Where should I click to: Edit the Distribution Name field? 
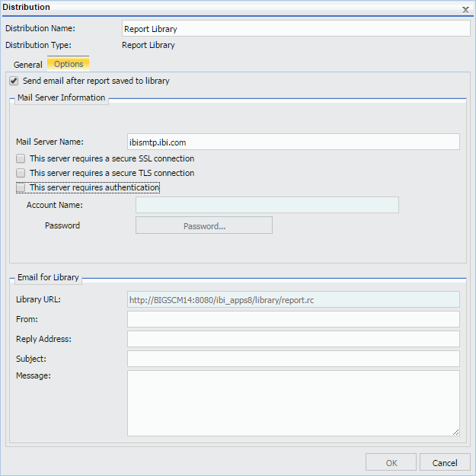pyautogui.click(x=296, y=28)
